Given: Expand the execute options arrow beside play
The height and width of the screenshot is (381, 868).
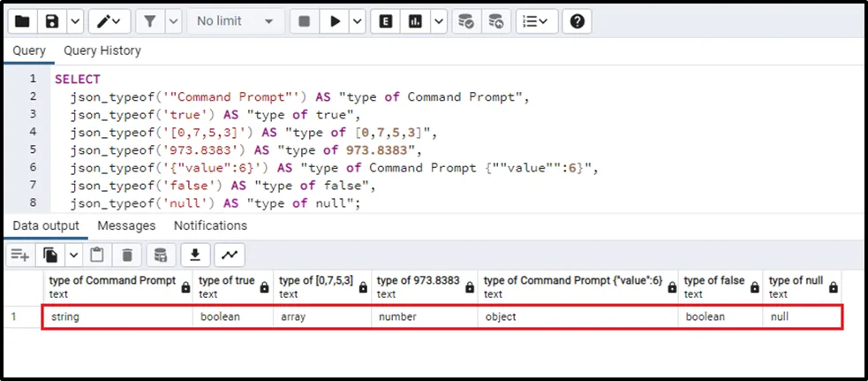Looking at the screenshot, I should point(357,21).
